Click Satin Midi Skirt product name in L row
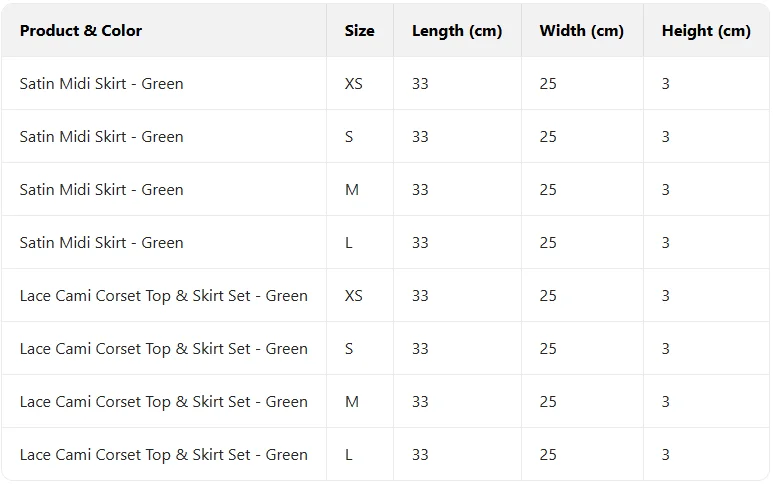Viewport: 773px width, 484px height. 102,242
